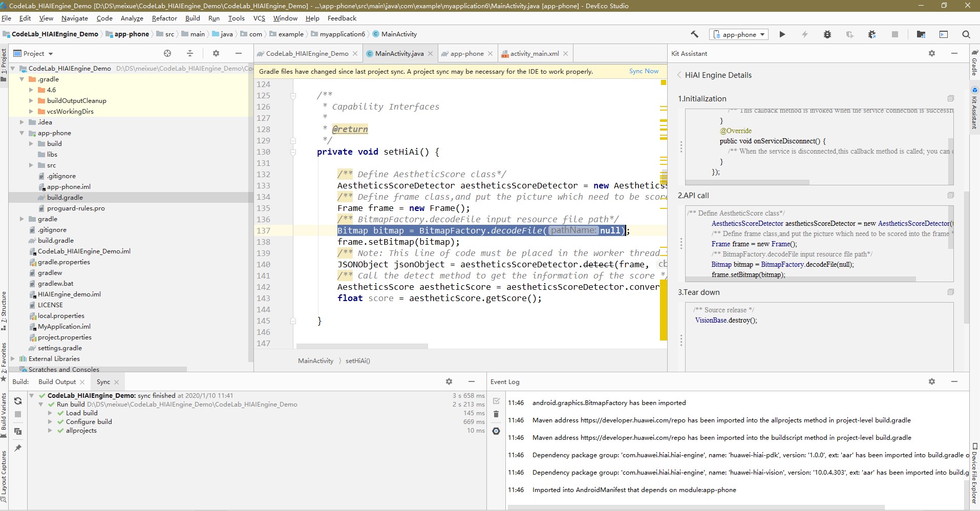This screenshot has height=511, width=980.
Task: Open Structure tool window tab
Action: [x=4, y=310]
